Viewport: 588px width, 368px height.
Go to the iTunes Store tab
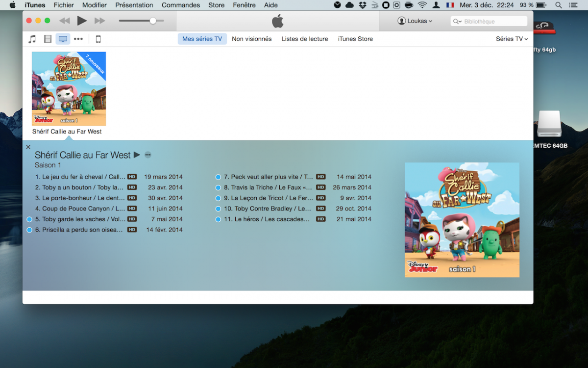(x=355, y=39)
